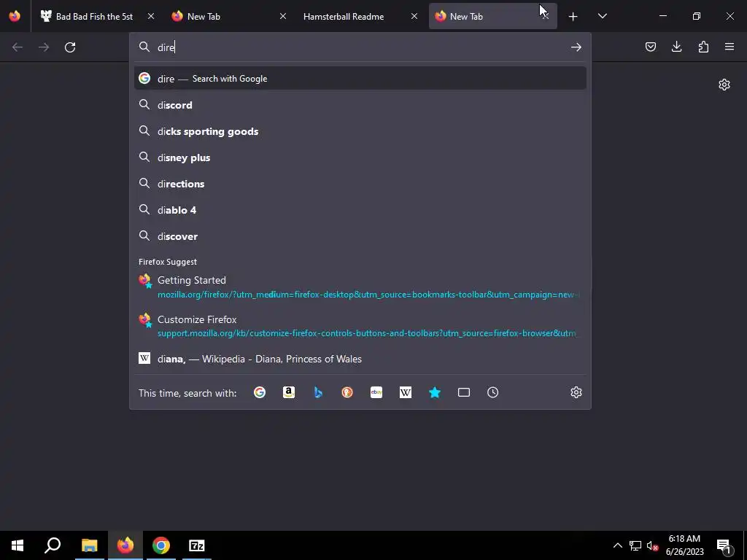Choose the discover suggestion

point(360,236)
